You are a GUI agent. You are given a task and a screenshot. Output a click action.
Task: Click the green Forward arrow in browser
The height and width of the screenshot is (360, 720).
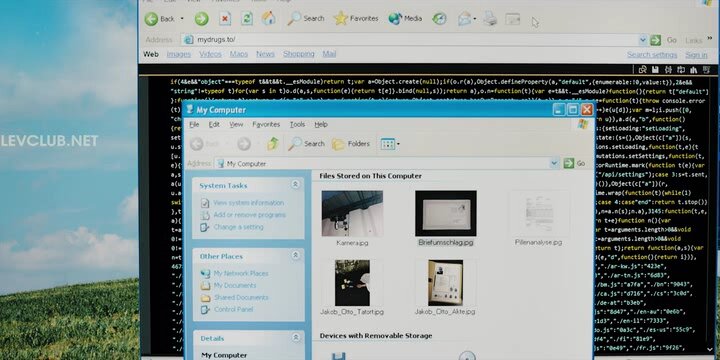click(201, 19)
